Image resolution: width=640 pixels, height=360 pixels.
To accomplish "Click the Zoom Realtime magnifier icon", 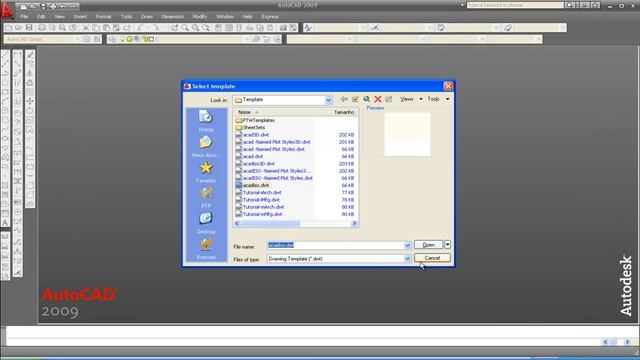I will 185,28.
